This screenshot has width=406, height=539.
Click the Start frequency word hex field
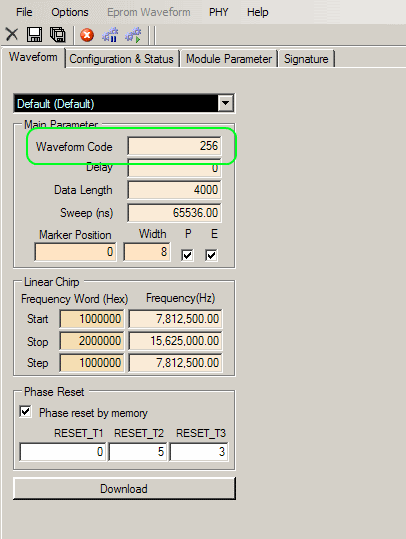pos(91,319)
